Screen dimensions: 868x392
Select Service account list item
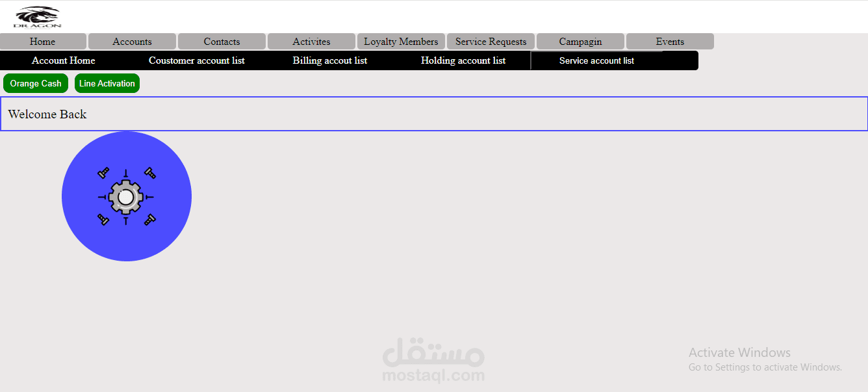596,60
